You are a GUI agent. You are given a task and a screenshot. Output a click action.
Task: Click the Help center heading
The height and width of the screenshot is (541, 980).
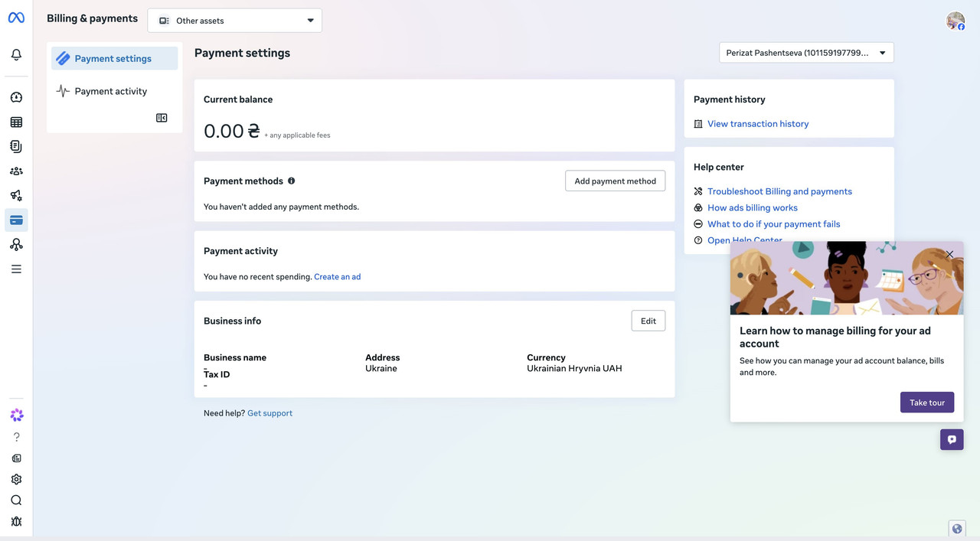point(719,167)
